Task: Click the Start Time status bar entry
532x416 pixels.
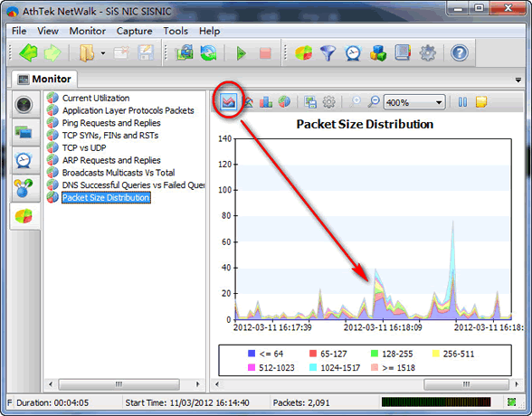Action: tap(187, 402)
